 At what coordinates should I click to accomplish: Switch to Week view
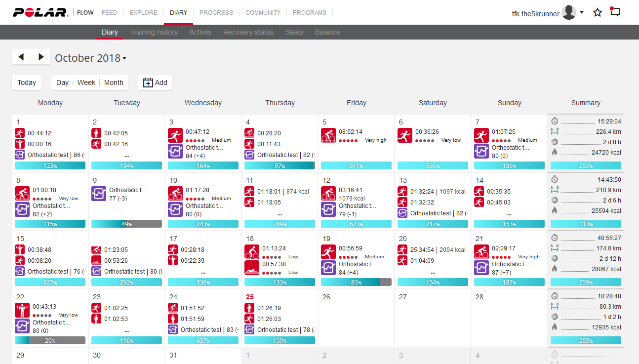pos(86,82)
